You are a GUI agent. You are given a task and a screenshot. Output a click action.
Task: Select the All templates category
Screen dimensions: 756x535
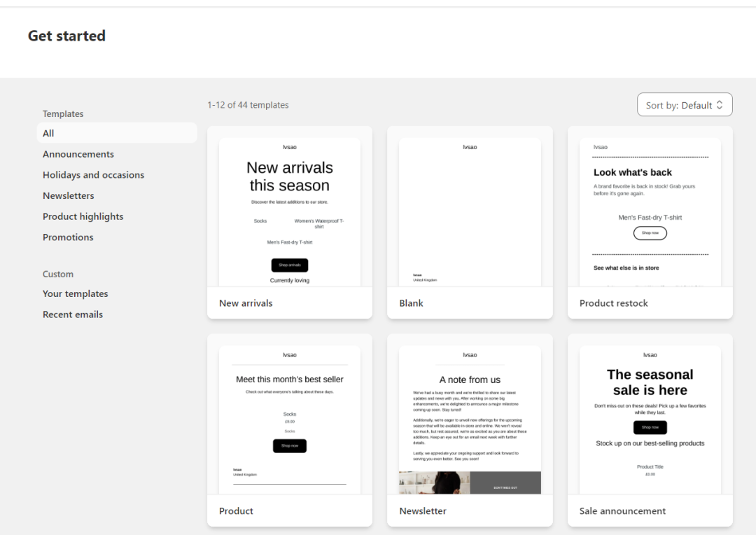pyautogui.click(x=48, y=133)
